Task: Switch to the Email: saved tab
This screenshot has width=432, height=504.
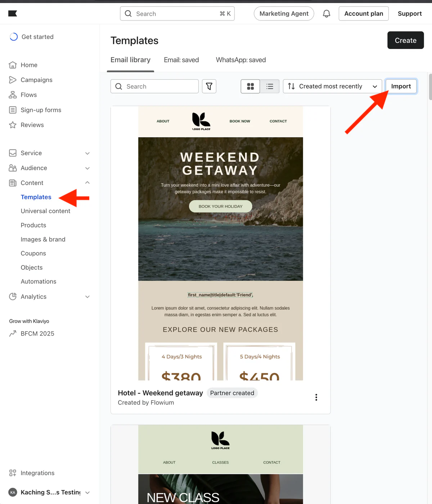Action: point(181,60)
